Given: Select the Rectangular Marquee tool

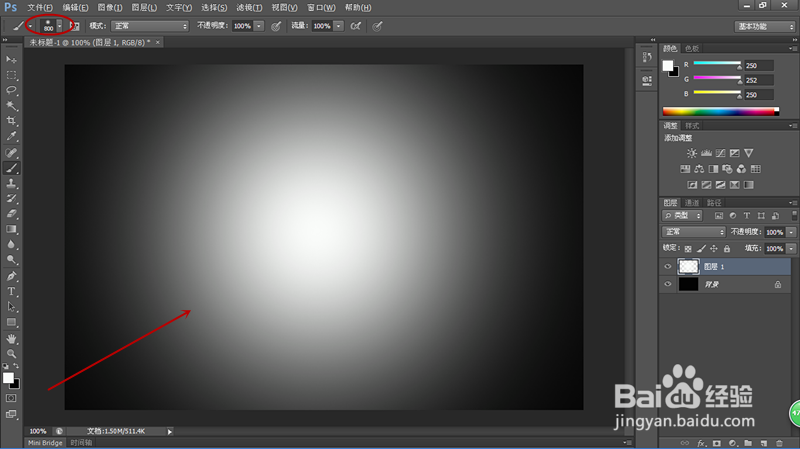Looking at the screenshot, I should point(11,75).
